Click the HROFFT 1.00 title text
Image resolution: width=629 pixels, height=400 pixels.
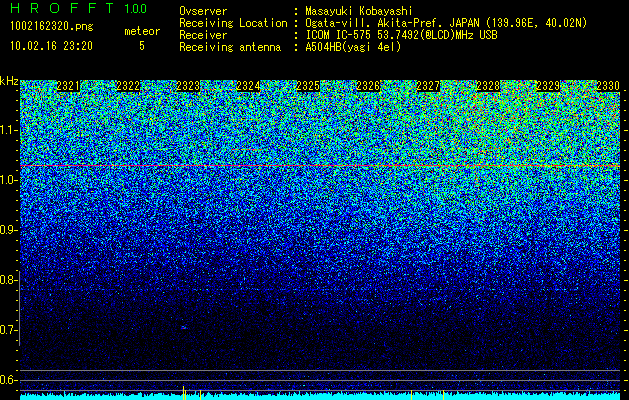(x=78, y=8)
